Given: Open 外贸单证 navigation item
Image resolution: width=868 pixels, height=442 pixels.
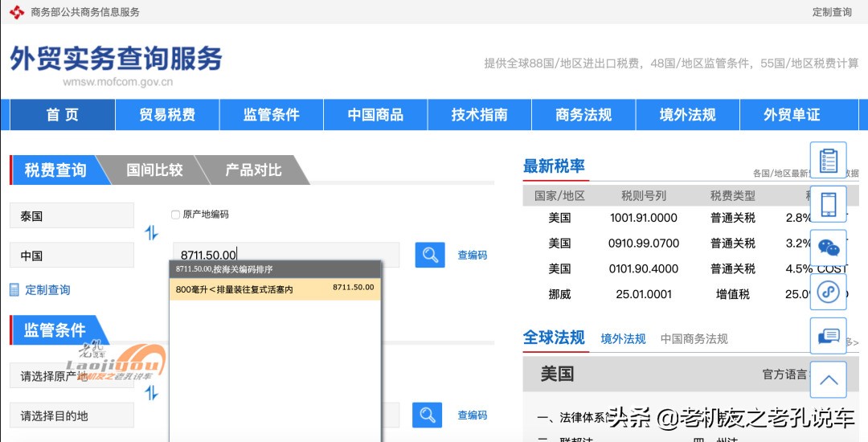Looking at the screenshot, I should tap(792, 114).
